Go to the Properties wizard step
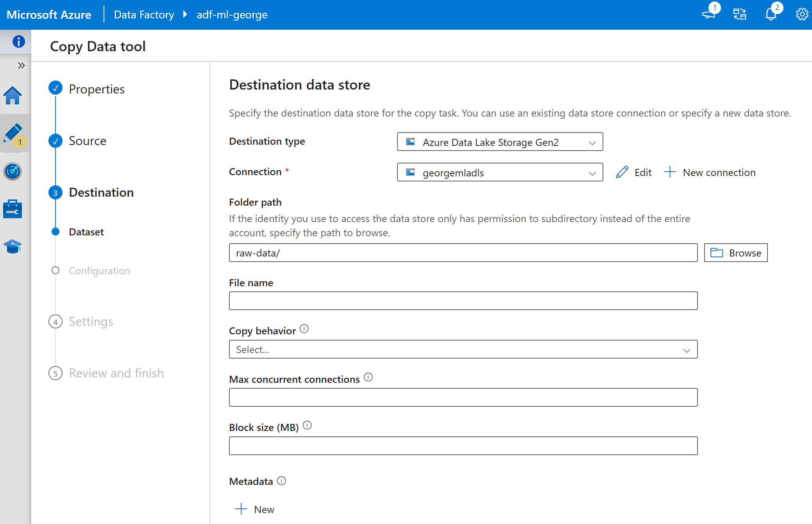Image resolution: width=812 pixels, height=524 pixels. pyautogui.click(x=97, y=89)
